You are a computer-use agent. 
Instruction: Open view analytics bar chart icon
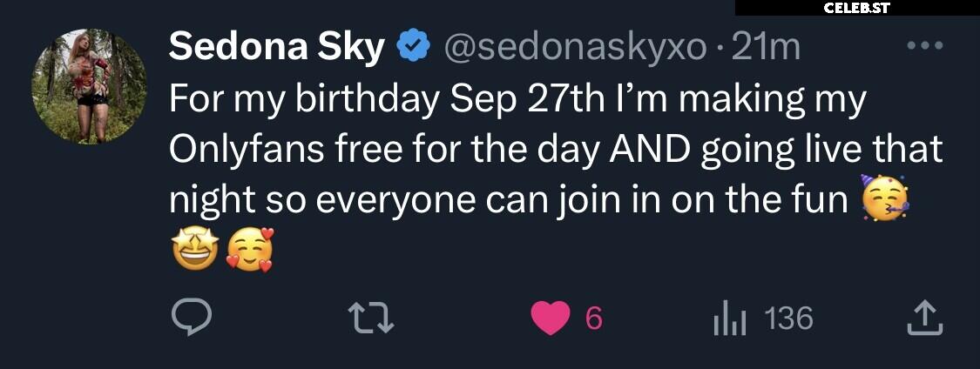point(729,319)
